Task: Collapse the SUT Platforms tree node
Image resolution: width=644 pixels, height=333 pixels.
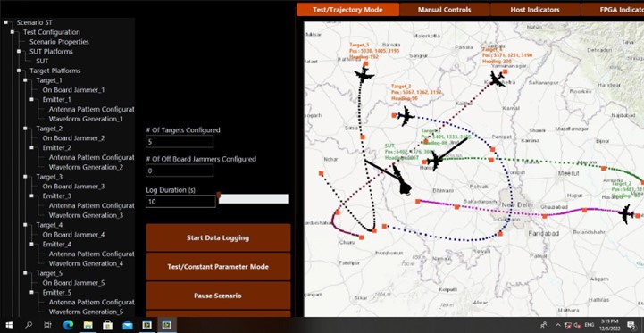Action: (19, 51)
